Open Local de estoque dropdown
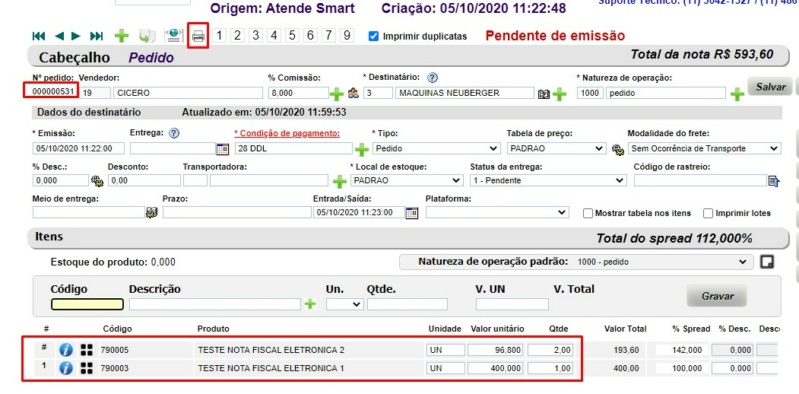799x394 pixels. coord(407,180)
